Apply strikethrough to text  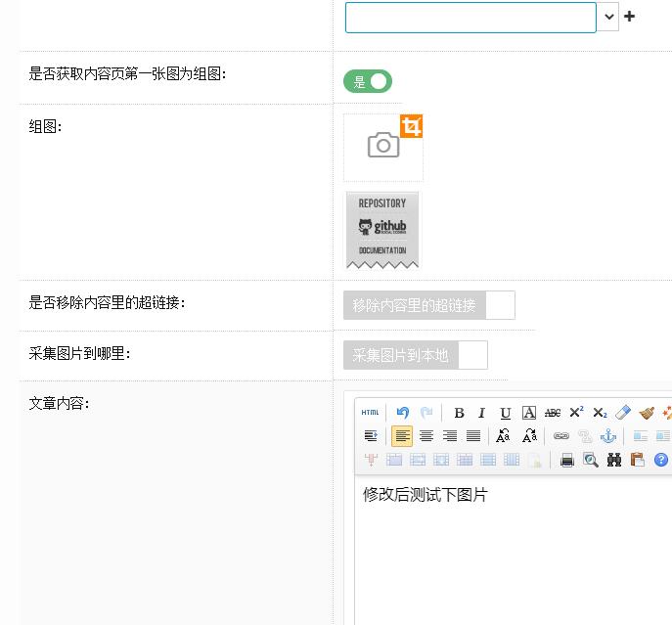point(553,413)
